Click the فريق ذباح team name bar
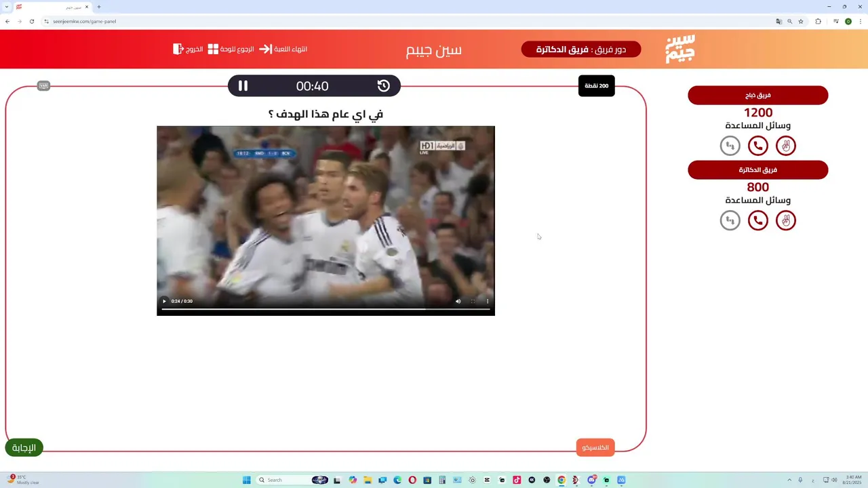The width and height of the screenshot is (868, 488). coord(757,96)
